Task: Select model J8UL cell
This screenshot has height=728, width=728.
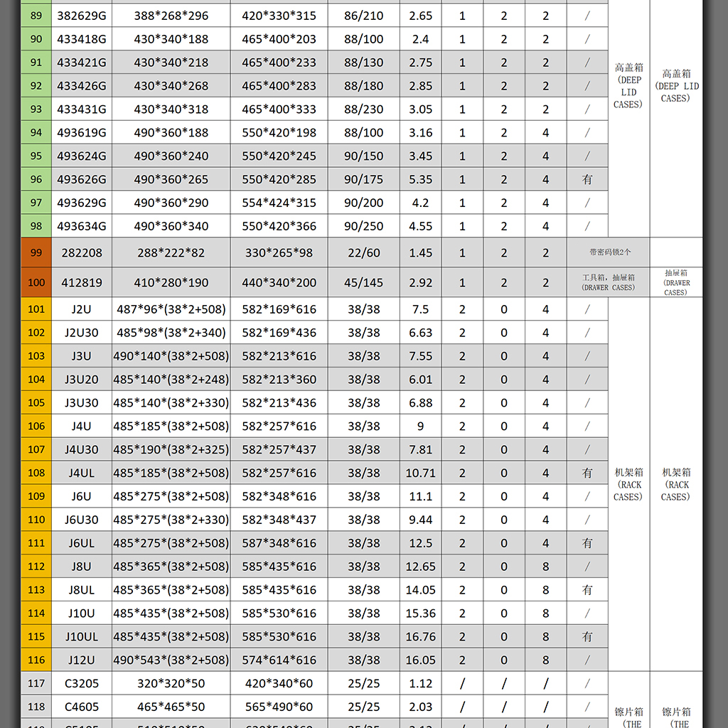Action: click(x=81, y=589)
